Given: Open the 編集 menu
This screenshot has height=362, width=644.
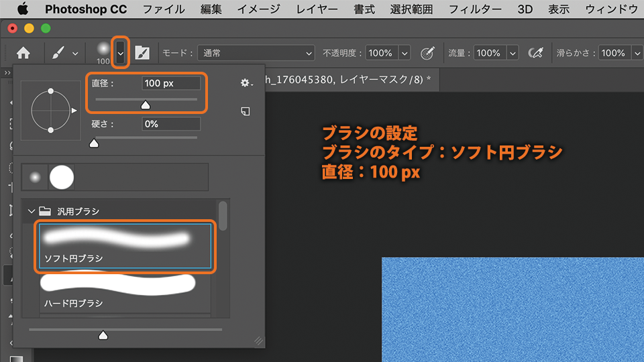Looking at the screenshot, I should [x=211, y=9].
